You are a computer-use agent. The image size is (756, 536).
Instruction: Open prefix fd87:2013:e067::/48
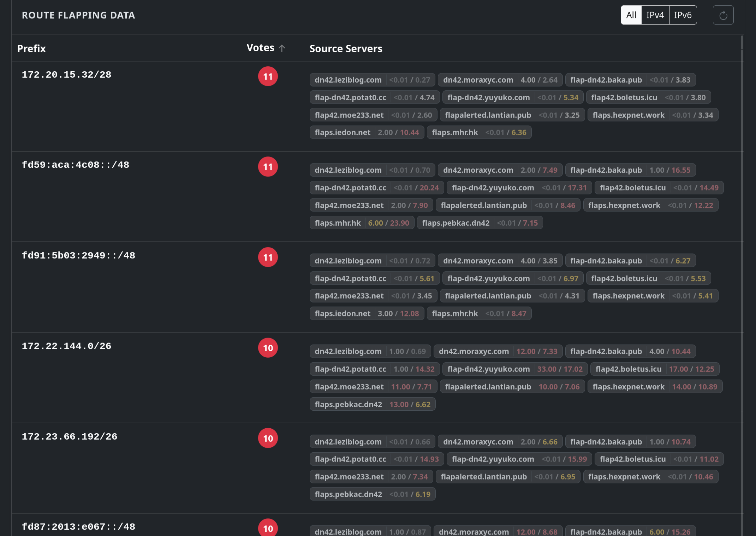click(x=78, y=527)
